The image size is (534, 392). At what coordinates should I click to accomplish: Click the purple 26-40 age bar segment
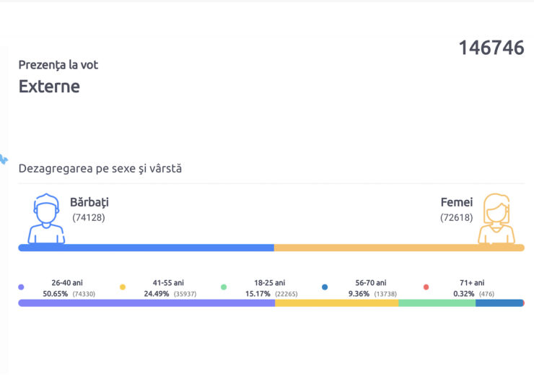click(146, 303)
